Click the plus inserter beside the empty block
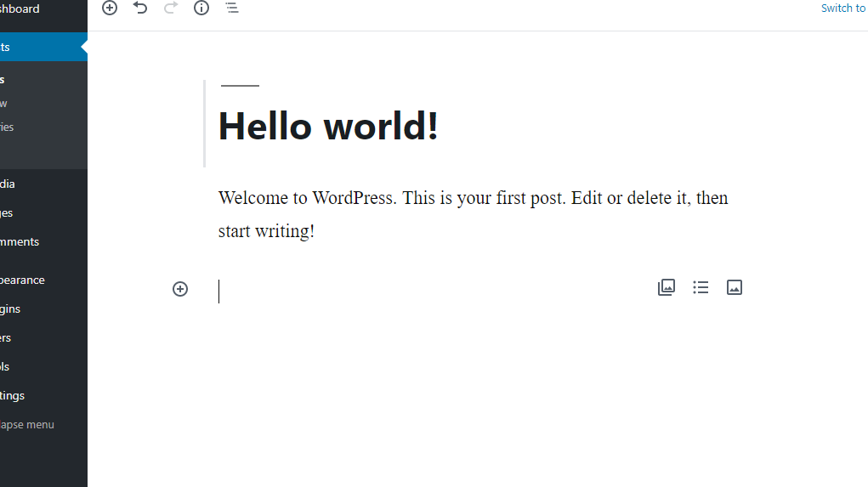 pyautogui.click(x=180, y=289)
